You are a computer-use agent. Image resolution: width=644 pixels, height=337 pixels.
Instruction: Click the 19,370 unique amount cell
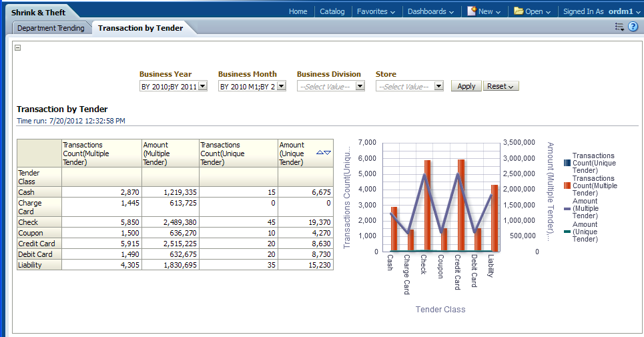click(305, 222)
